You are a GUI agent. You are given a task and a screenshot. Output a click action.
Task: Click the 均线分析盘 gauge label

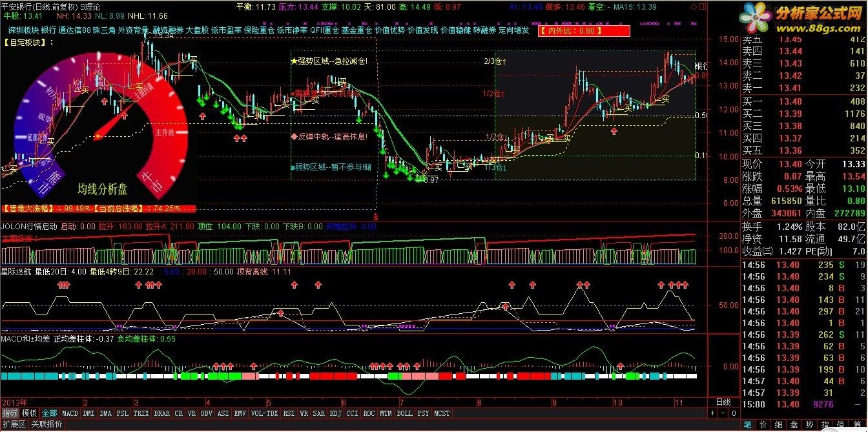(x=102, y=189)
